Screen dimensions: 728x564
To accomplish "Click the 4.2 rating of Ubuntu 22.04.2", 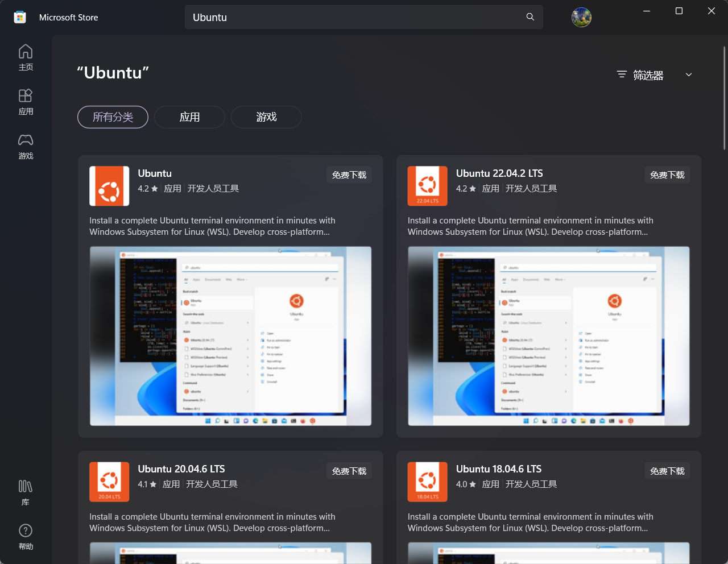I will click(x=466, y=189).
